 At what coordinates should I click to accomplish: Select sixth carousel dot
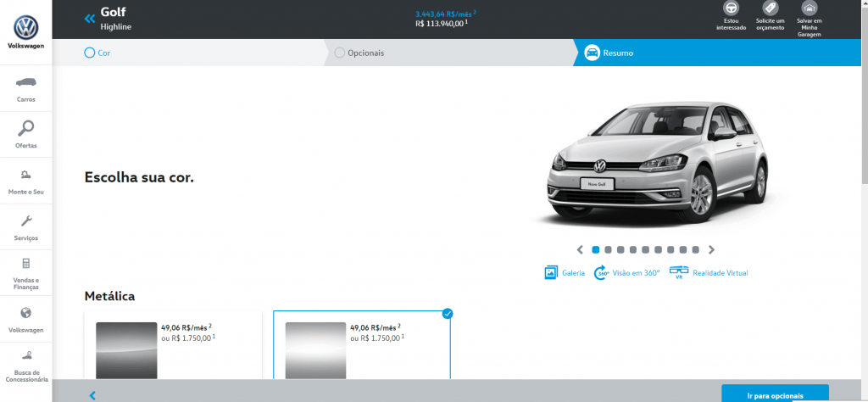coord(658,249)
